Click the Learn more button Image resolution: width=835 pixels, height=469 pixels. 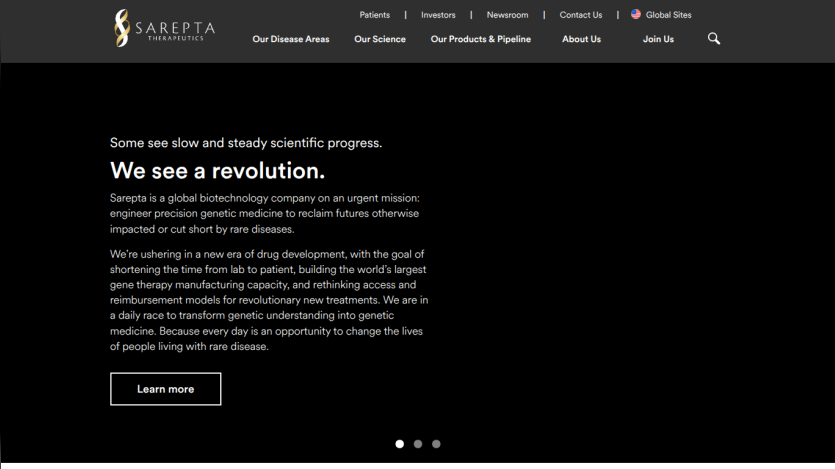pos(166,389)
